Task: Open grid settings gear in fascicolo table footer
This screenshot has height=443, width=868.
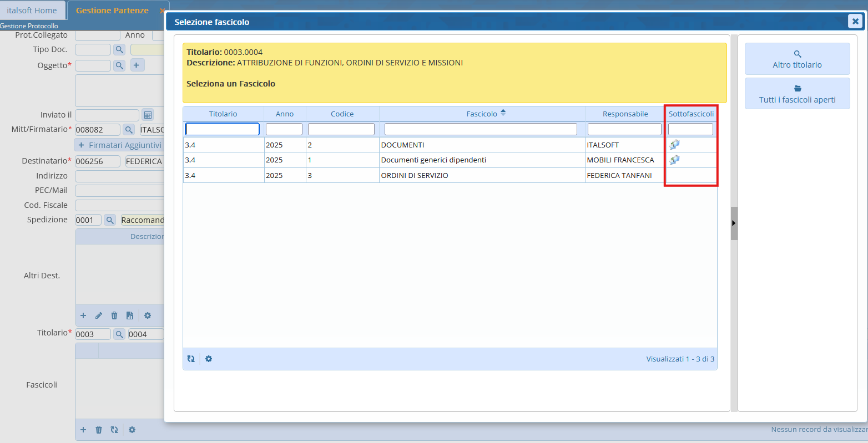Action: click(209, 359)
